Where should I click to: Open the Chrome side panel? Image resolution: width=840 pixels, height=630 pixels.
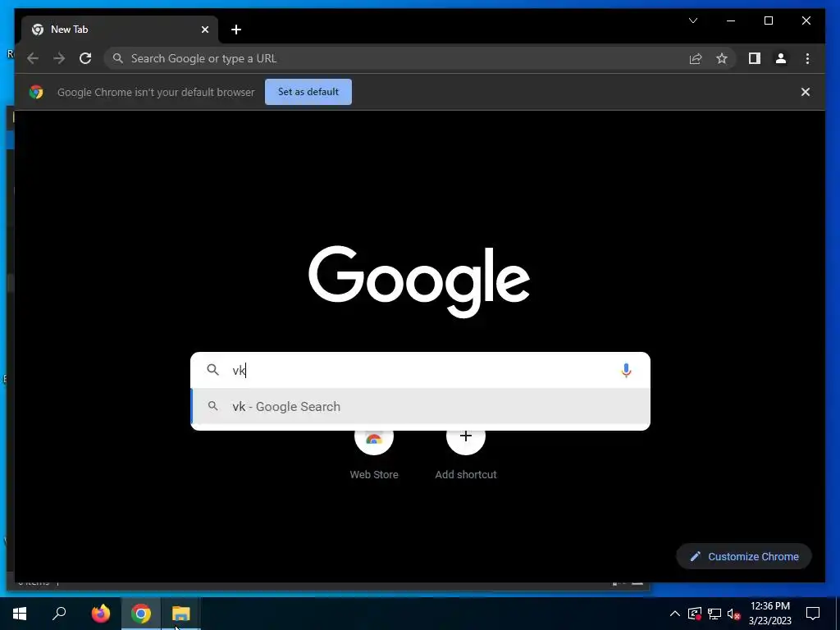(x=755, y=58)
